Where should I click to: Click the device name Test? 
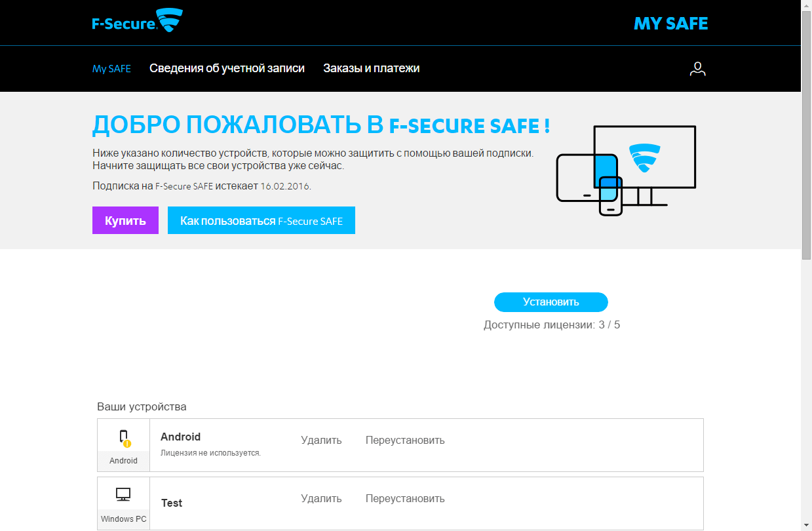pyautogui.click(x=172, y=503)
